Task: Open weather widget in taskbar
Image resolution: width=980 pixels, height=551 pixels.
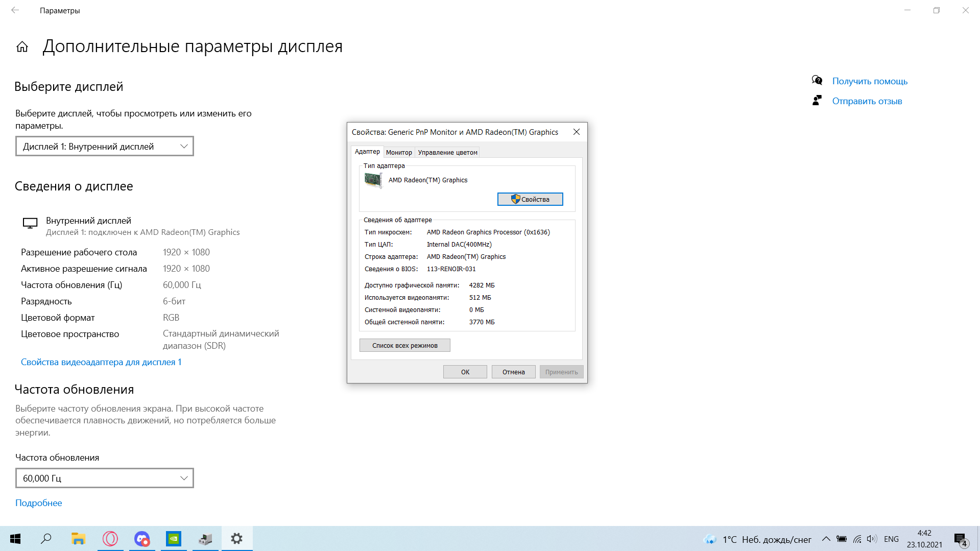Action: pos(757,539)
